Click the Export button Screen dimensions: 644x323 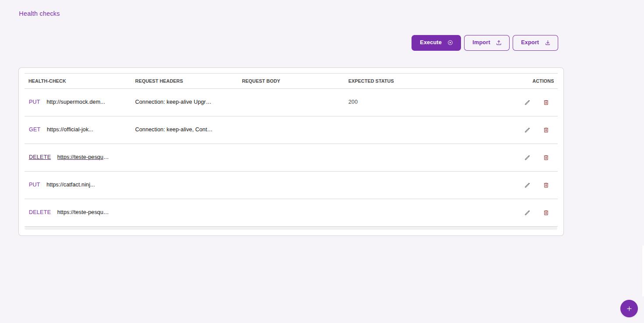tap(535, 43)
